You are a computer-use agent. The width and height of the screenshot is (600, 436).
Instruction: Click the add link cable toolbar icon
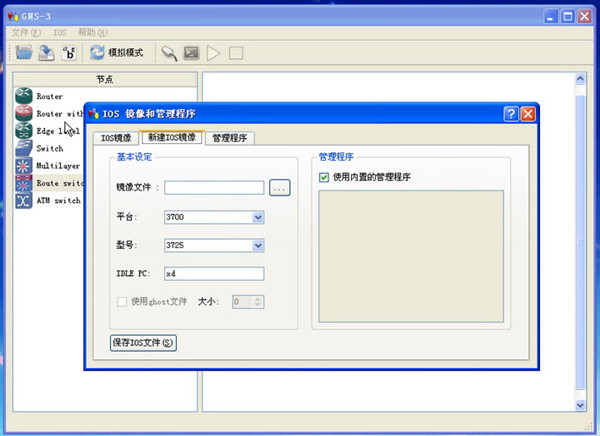click(169, 52)
